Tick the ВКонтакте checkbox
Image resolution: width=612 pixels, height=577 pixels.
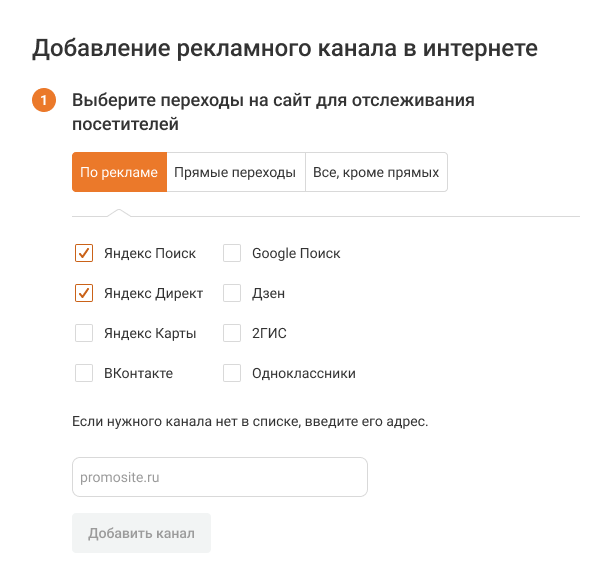(84, 373)
